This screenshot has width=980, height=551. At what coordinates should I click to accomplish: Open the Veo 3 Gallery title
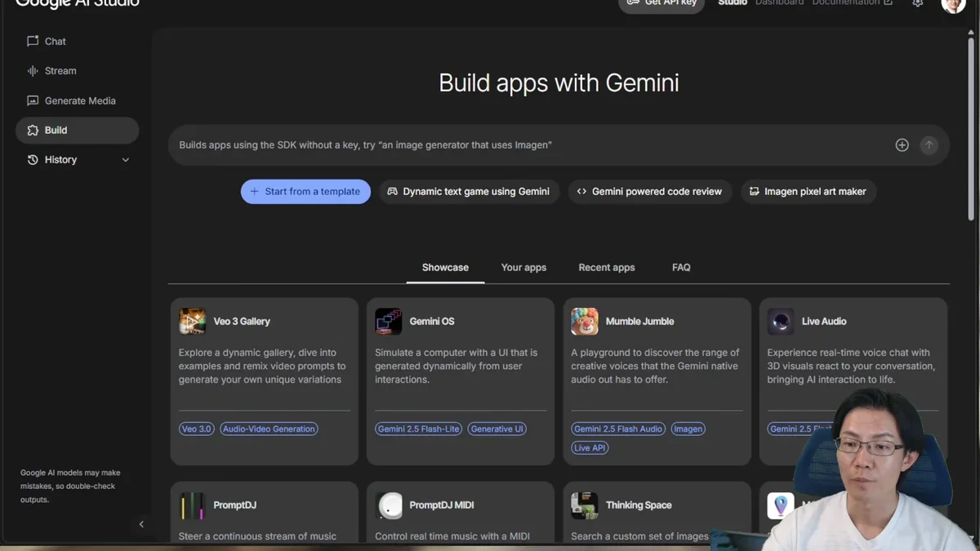click(x=242, y=322)
